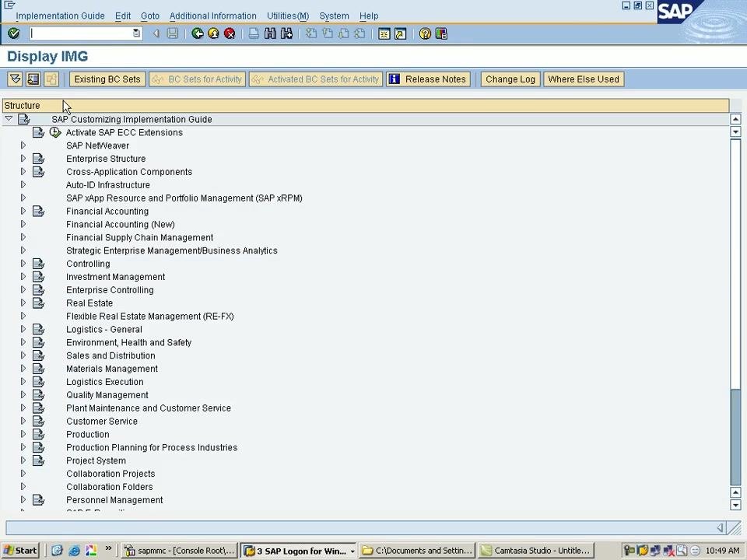Click the red Cancel icon
Image resolution: width=747 pixels, height=560 pixels.
click(x=230, y=33)
